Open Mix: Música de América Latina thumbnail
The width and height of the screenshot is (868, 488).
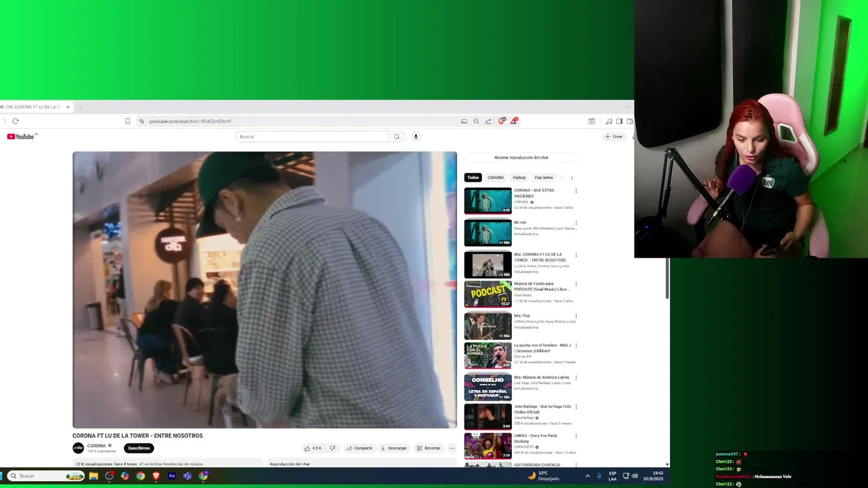pyautogui.click(x=488, y=387)
